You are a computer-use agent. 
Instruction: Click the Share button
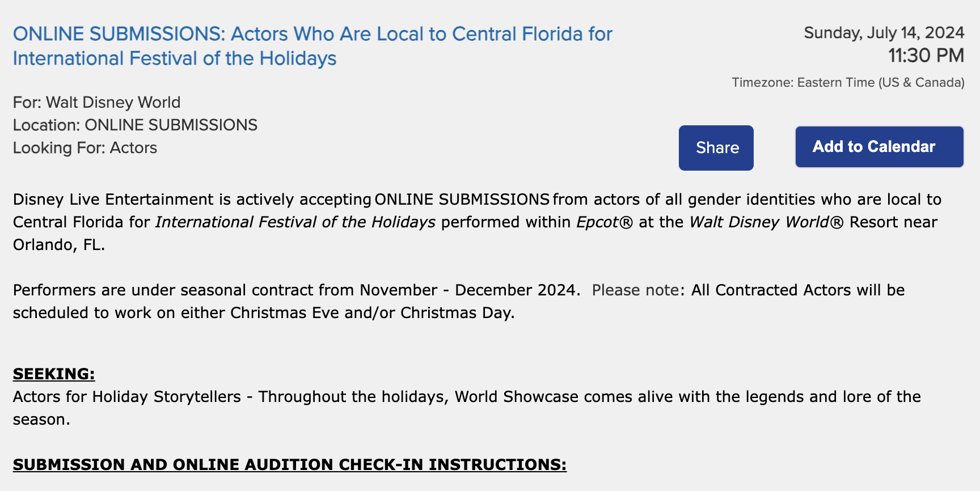pyautogui.click(x=716, y=148)
